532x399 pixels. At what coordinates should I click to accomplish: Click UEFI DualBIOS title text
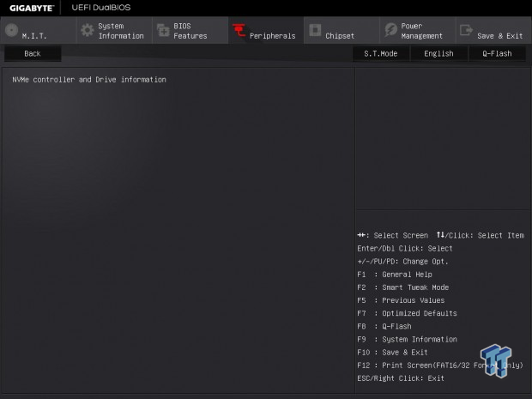click(x=101, y=8)
